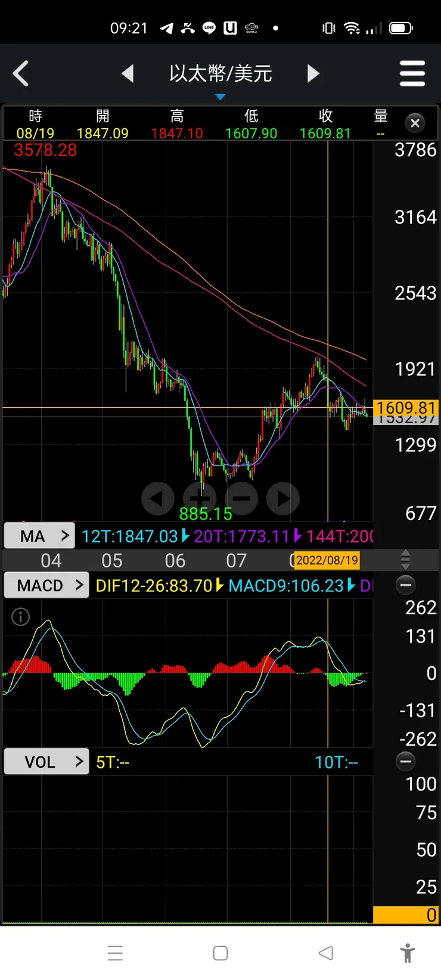Tap the 3578.28 high price label

[x=45, y=150]
